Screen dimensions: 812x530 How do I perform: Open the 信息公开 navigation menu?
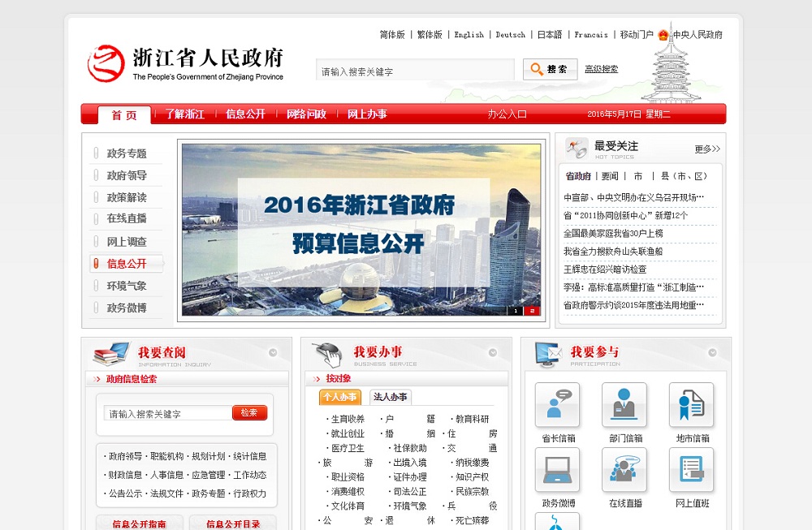tap(245, 114)
